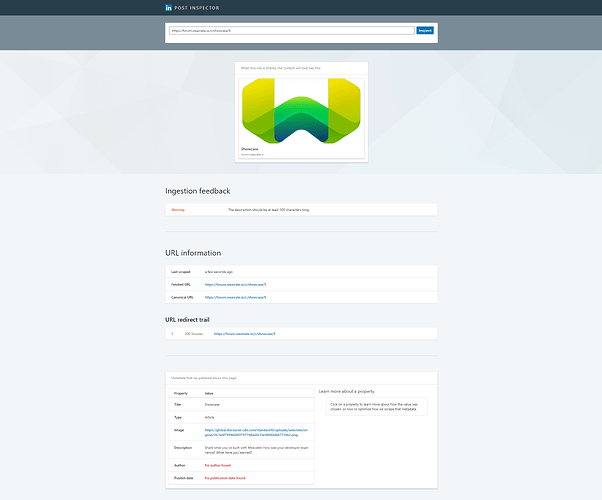
Task: Click the Publish date property label
Action: pos(184,478)
